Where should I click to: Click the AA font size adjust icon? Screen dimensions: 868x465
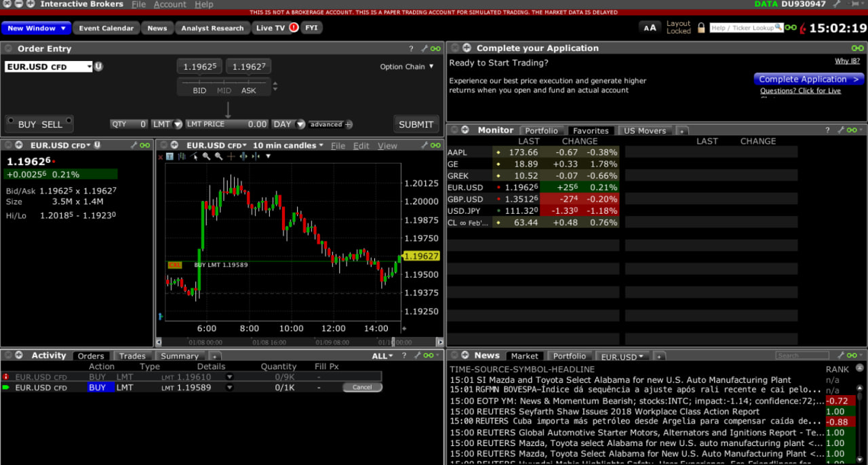(650, 28)
